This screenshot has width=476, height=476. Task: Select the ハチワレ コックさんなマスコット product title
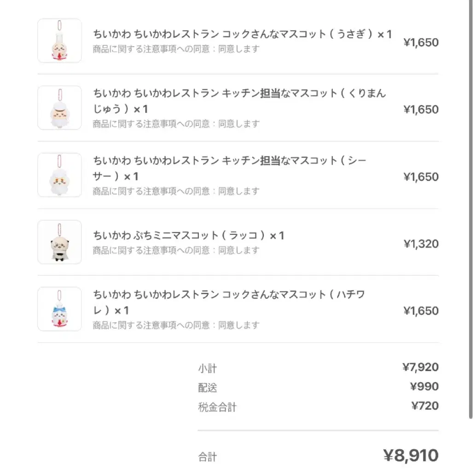point(229,302)
